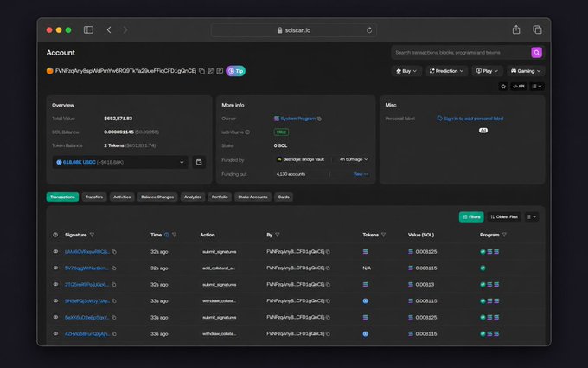Open the Analytics tab

193,197
